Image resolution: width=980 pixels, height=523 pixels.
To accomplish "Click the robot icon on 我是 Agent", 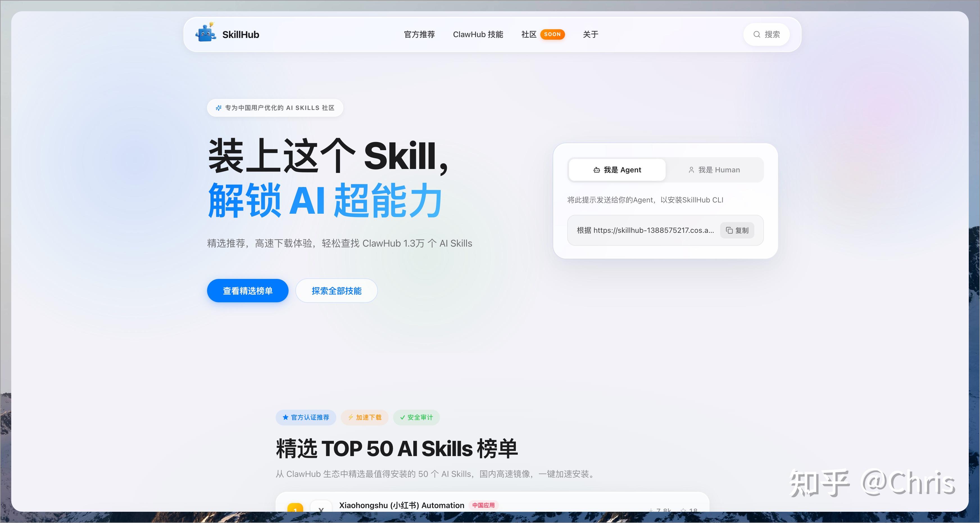I will [596, 170].
